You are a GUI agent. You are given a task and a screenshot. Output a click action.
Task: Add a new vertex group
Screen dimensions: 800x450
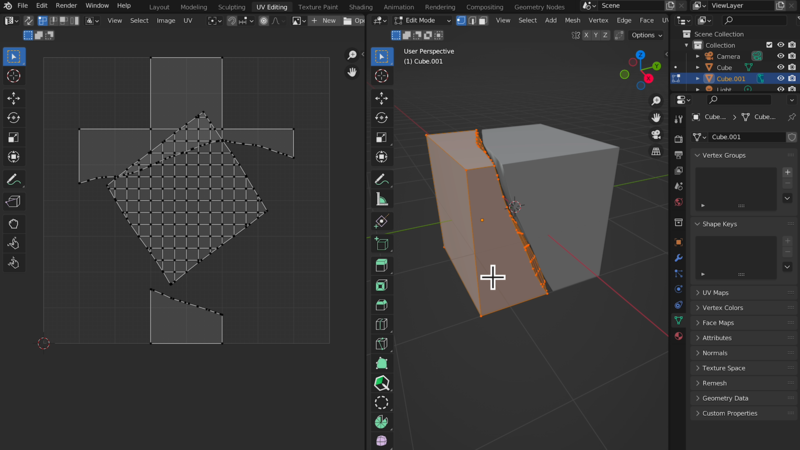pyautogui.click(x=787, y=172)
